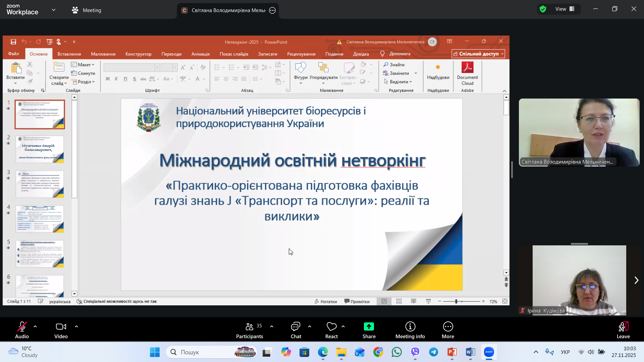Click the green Share screen button
The height and width of the screenshot is (362, 644).
(x=369, y=327)
